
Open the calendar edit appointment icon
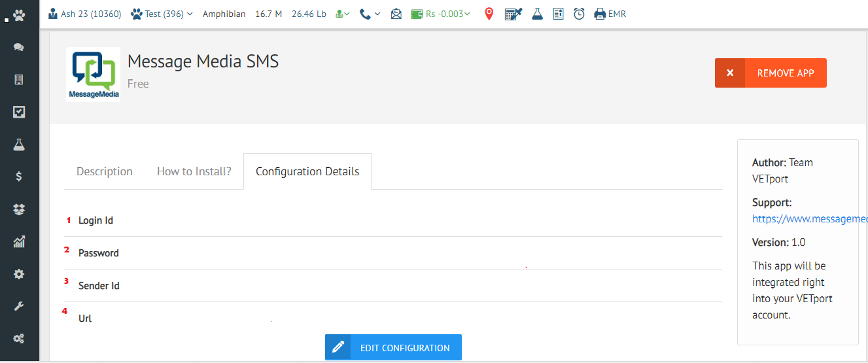(513, 14)
